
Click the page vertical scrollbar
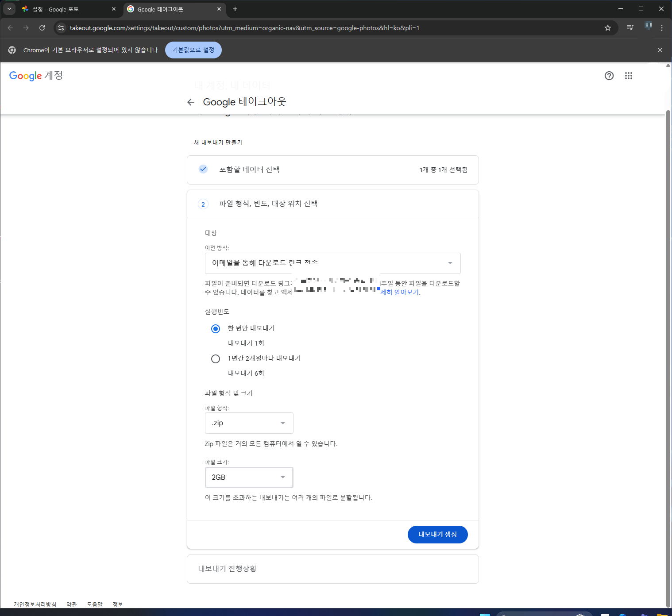coord(668,358)
